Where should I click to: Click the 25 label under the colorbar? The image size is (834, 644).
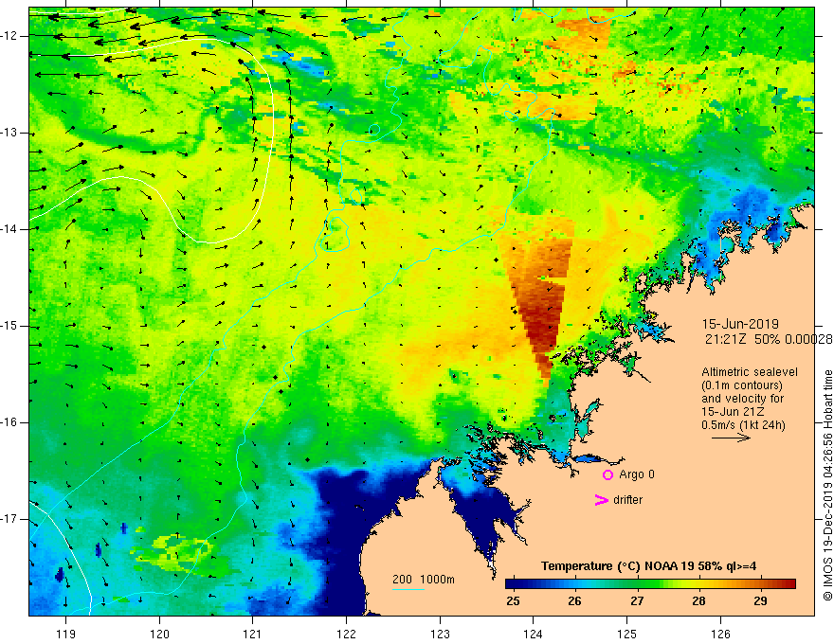coord(514,601)
